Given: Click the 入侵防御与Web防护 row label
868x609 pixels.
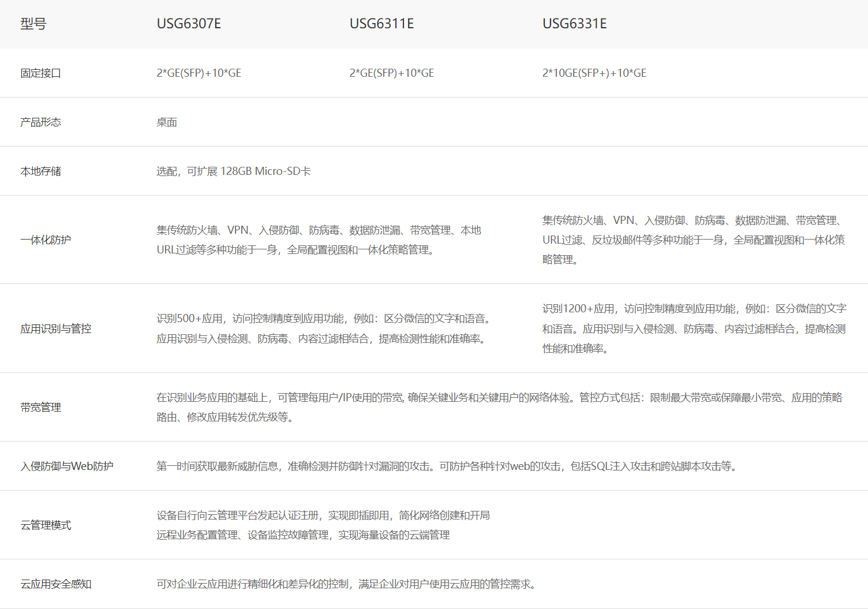Looking at the screenshot, I should [66, 466].
